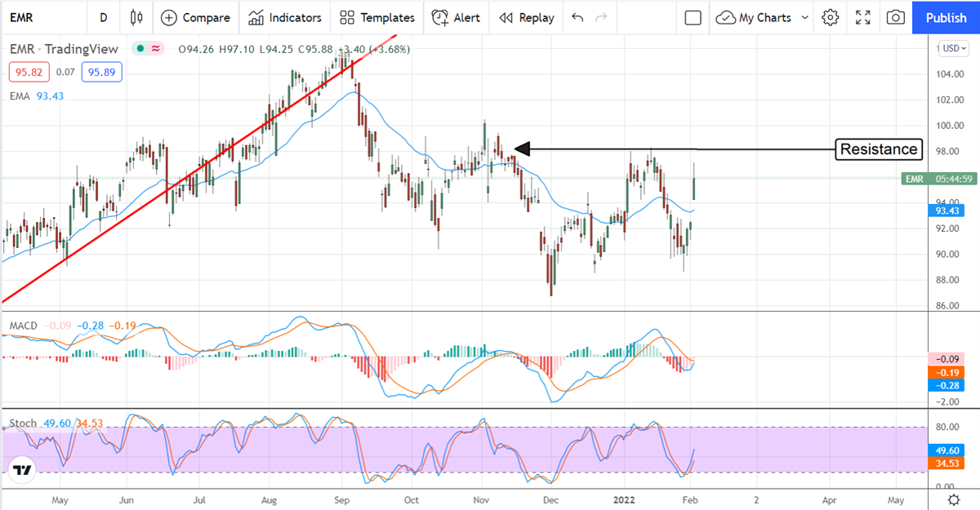Click the EMR TradingView chart title
This screenshot has height=510, width=980.
(64, 49)
